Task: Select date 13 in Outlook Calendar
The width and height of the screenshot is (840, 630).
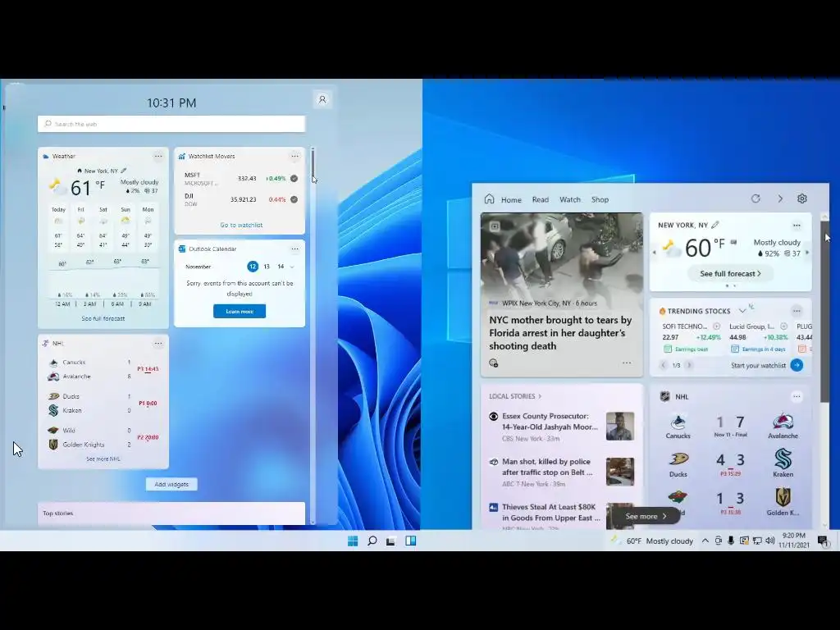Action: pos(267,267)
